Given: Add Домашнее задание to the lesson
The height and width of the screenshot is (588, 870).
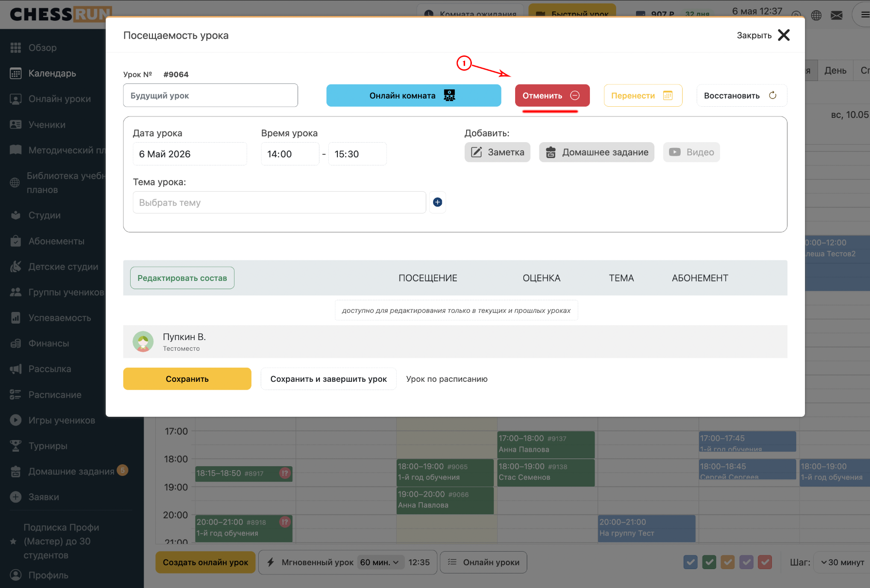Looking at the screenshot, I should pyautogui.click(x=597, y=152).
